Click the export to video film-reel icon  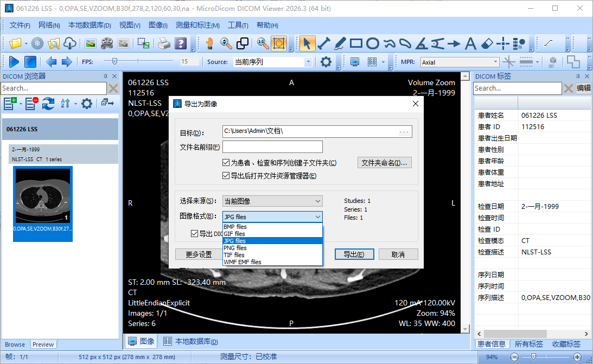coord(107,43)
